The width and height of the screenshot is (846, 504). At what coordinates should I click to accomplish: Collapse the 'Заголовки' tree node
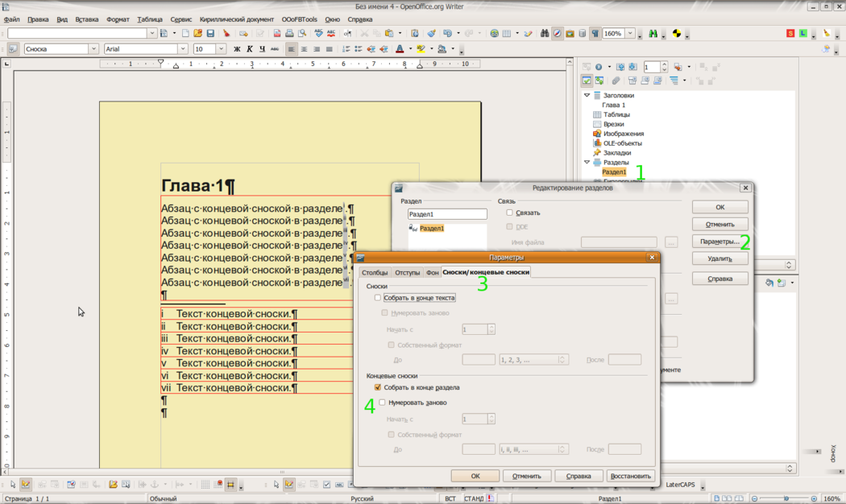pos(587,96)
